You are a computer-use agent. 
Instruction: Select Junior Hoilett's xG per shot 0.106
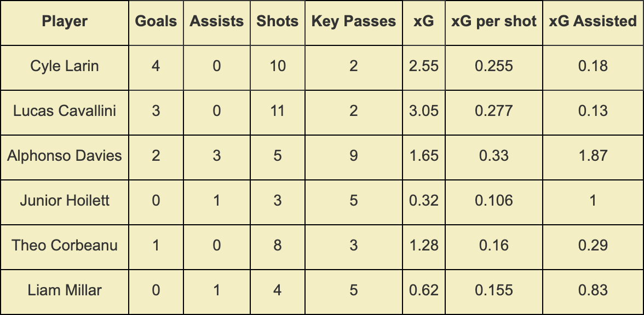coord(494,201)
